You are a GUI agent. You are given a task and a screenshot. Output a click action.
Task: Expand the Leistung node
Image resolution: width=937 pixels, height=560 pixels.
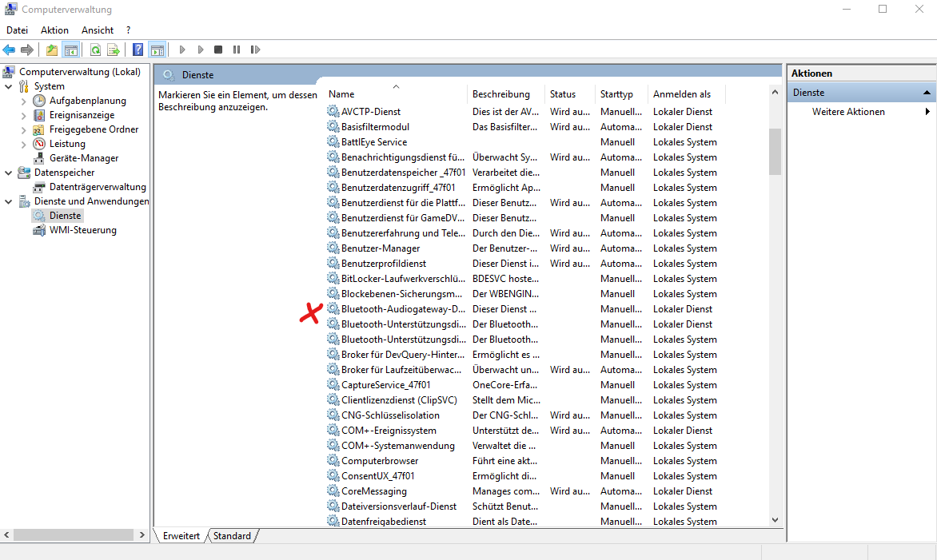coord(23,144)
